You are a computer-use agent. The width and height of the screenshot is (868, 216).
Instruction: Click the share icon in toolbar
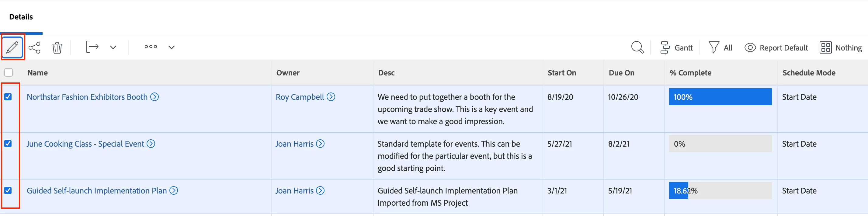click(34, 47)
